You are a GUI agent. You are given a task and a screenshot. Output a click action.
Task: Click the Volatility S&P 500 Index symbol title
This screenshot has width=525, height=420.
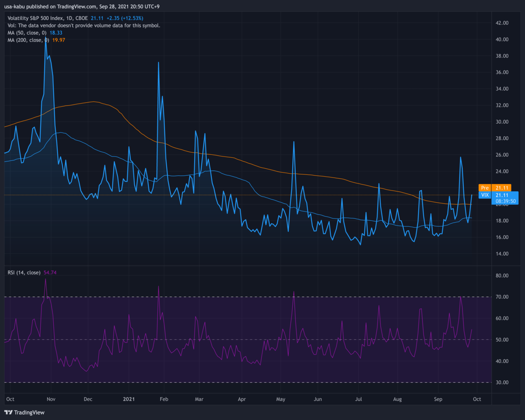48,18
